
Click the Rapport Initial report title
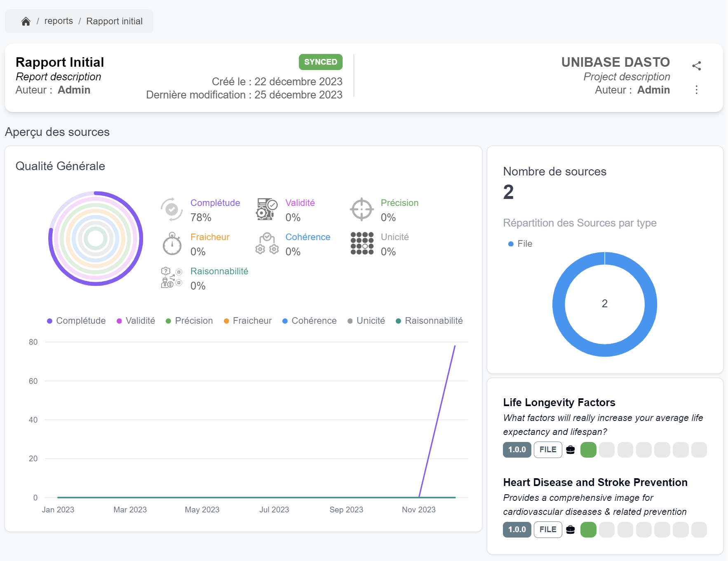click(x=60, y=62)
